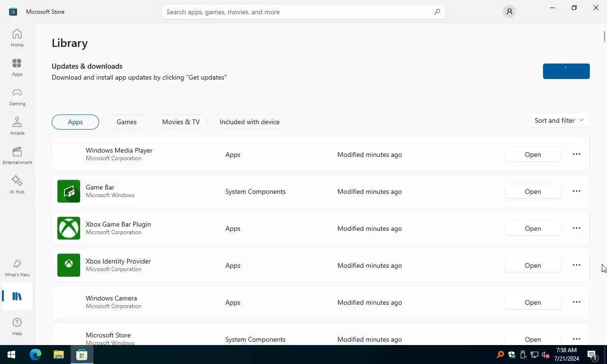Viewport: 607px width, 364px height.
Task: Click the blue Get updates button
Action: coord(566,71)
